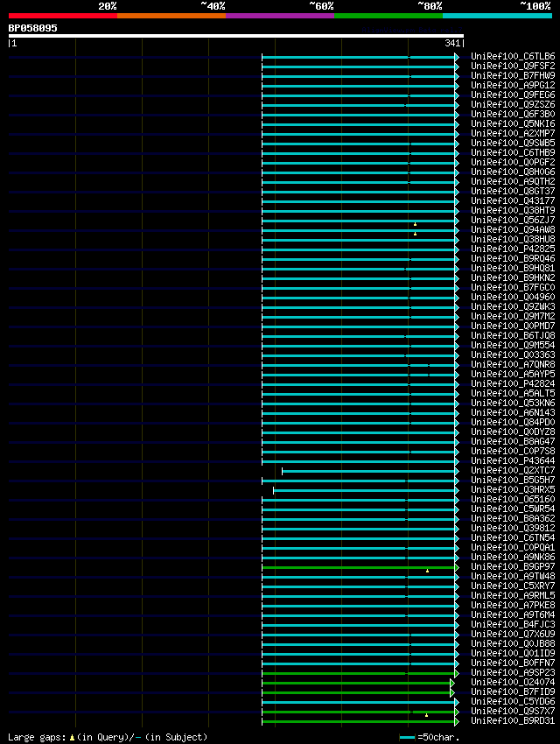Click the white query sequence bar

point(235,36)
